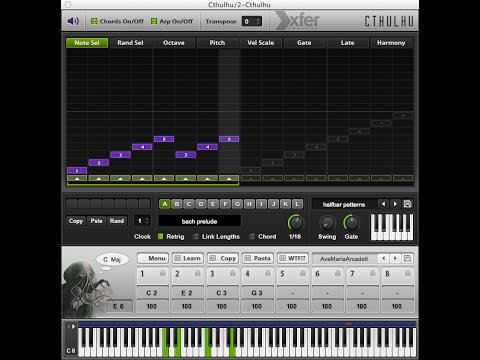Go to next chord preset arrow

(x=395, y=258)
